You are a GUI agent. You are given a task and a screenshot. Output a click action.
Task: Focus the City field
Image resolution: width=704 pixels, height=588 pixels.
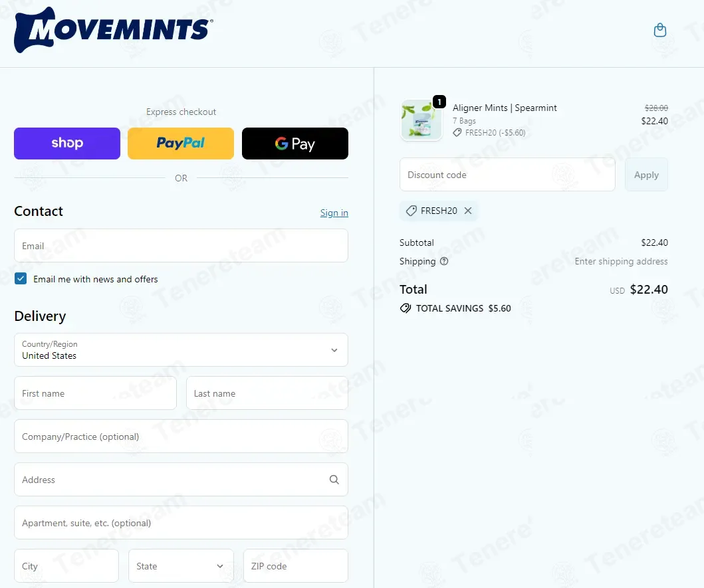66,565
